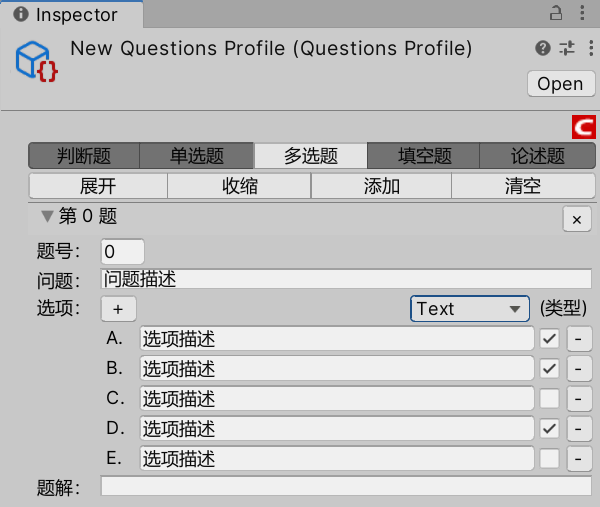Select the Inspector tab
Viewport: 600px width, 507px height.
coord(72,15)
